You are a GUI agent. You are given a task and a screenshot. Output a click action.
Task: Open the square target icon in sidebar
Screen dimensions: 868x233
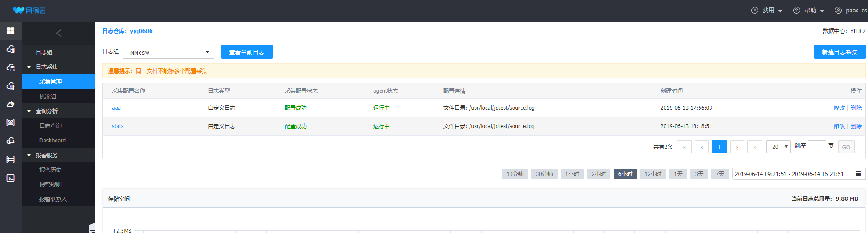point(11,123)
